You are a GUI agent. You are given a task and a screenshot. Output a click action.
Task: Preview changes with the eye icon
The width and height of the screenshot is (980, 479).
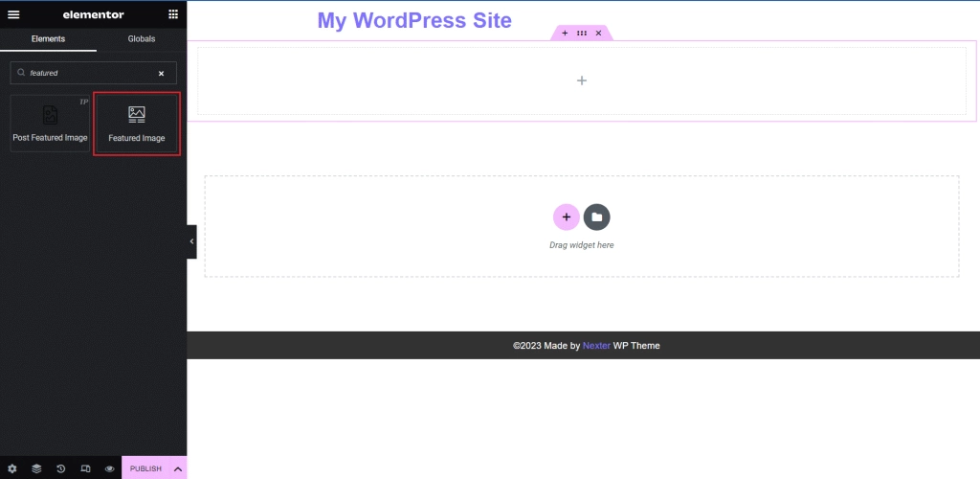point(109,468)
